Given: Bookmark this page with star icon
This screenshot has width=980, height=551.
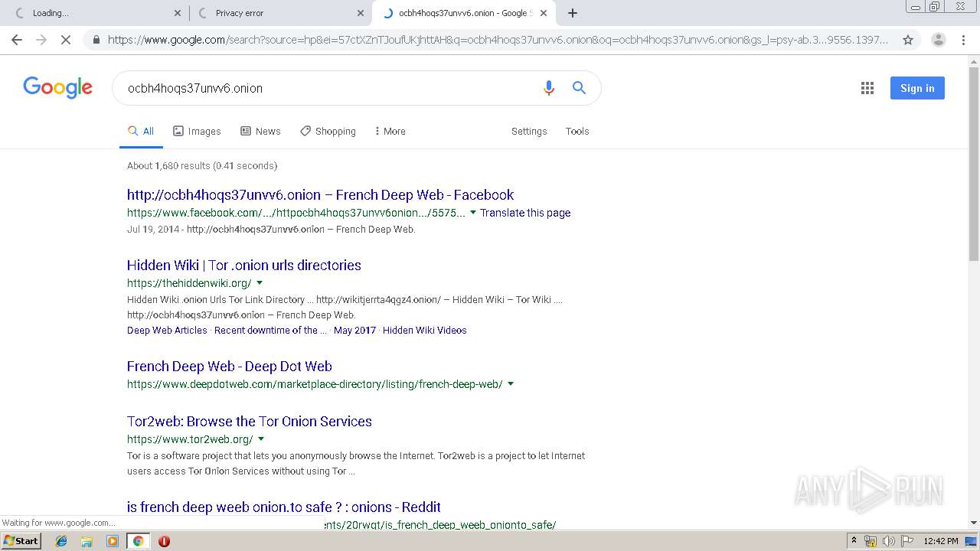Looking at the screenshot, I should tap(908, 40).
